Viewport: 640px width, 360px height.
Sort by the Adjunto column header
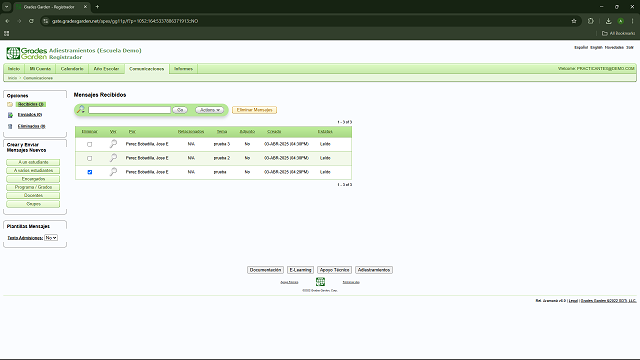tap(247, 131)
